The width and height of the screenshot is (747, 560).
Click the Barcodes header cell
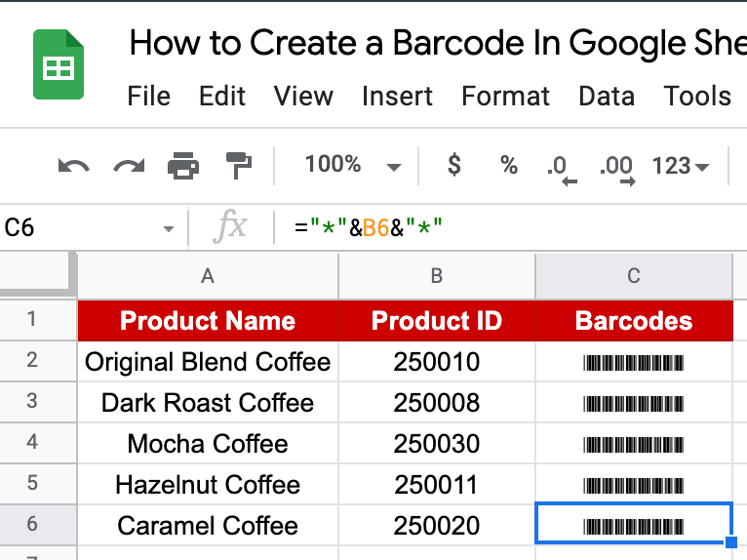click(x=634, y=320)
